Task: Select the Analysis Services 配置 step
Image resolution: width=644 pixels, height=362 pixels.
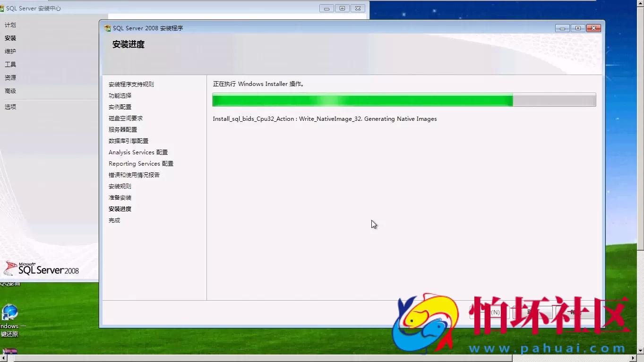Action: pyautogui.click(x=138, y=152)
